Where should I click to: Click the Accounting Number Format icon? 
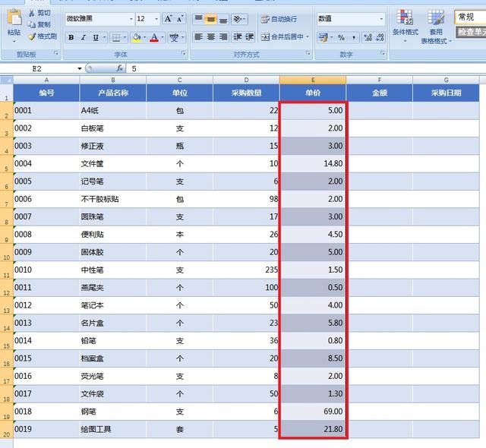coord(323,37)
